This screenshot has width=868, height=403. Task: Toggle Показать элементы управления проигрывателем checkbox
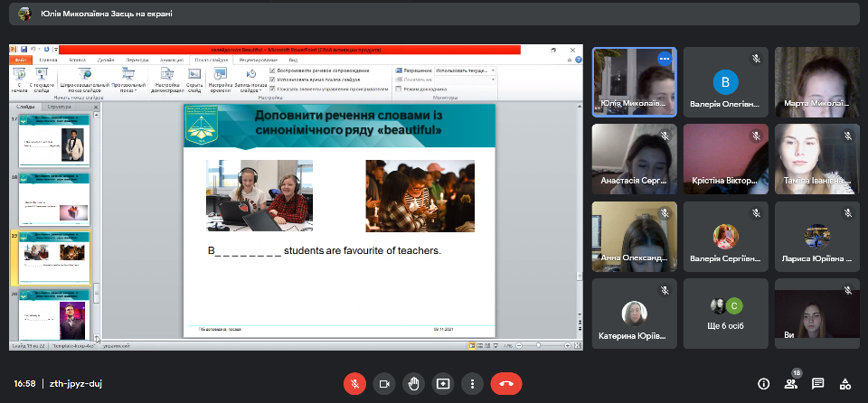pos(273,89)
